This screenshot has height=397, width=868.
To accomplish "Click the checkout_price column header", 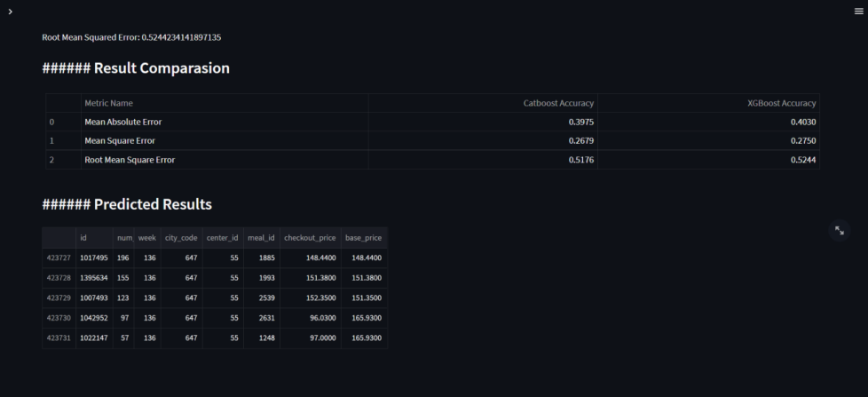I will click(310, 238).
